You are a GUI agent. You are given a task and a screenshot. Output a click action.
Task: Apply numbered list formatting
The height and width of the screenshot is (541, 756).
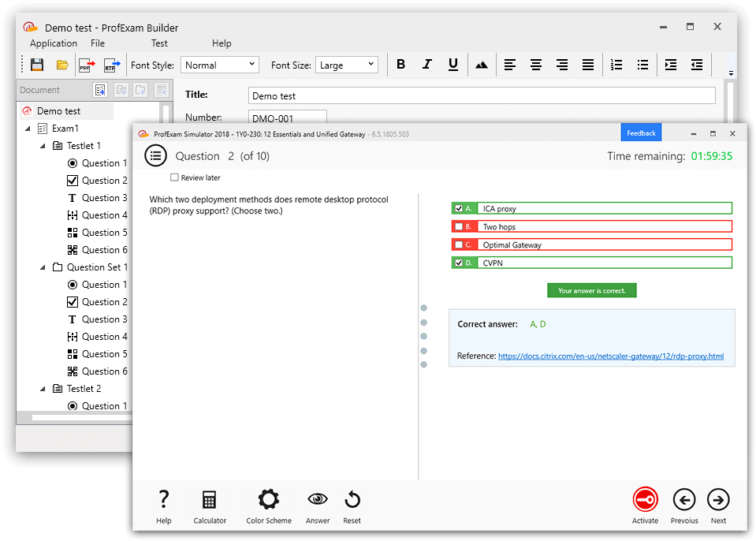tap(616, 65)
